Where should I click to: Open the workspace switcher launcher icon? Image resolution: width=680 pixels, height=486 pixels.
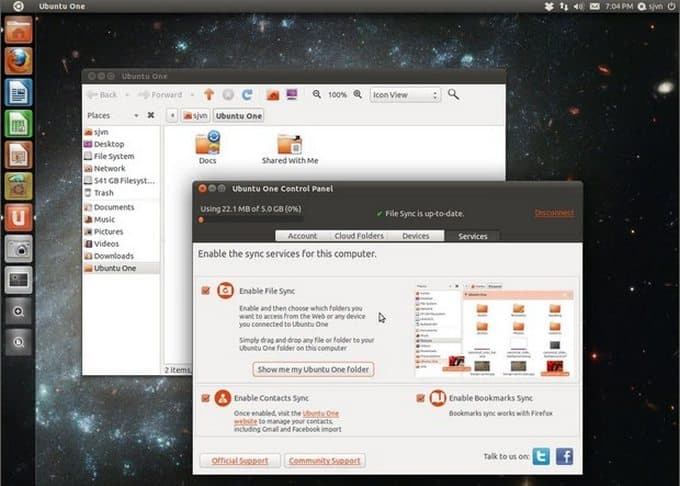coord(18,280)
